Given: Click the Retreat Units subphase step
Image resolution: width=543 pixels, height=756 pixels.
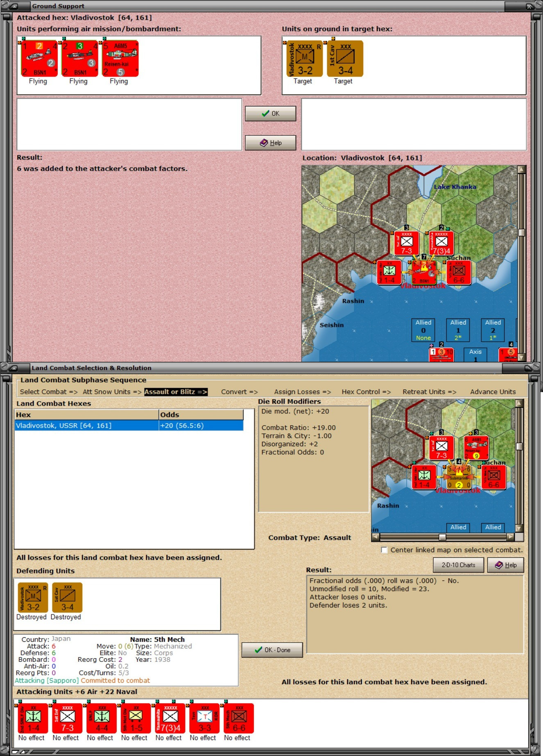Looking at the screenshot, I should 430,392.
